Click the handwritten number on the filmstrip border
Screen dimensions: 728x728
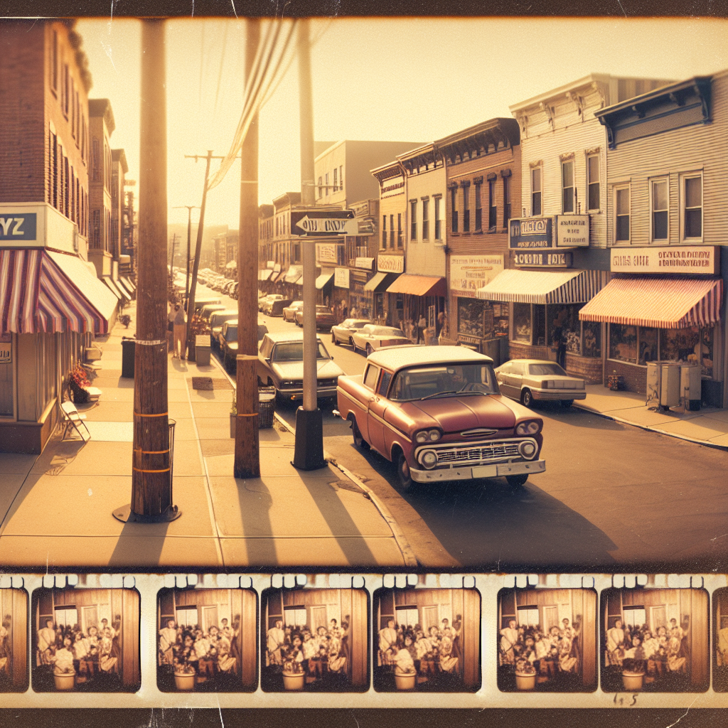(x=624, y=698)
